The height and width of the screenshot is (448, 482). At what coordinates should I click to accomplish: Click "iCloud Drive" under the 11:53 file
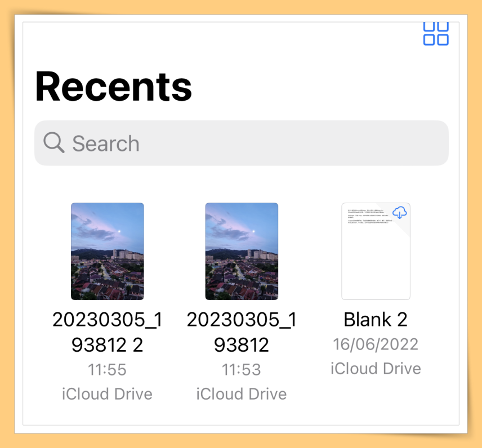pyautogui.click(x=242, y=394)
